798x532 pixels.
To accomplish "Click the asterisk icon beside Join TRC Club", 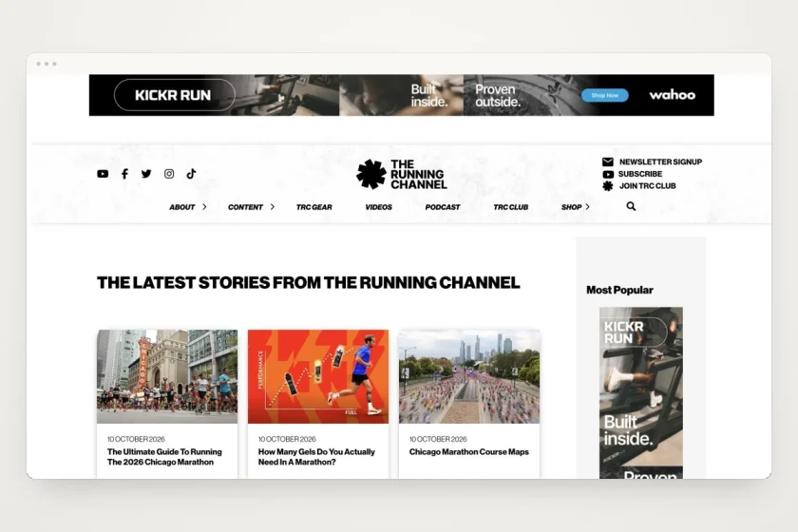I will tap(608, 186).
